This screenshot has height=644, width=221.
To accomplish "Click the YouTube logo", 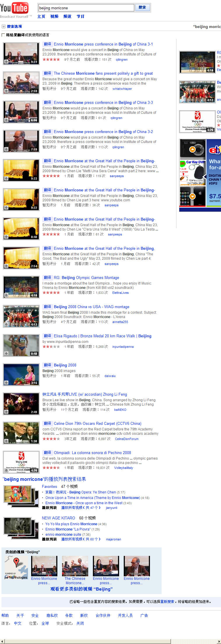I will [14, 8].
